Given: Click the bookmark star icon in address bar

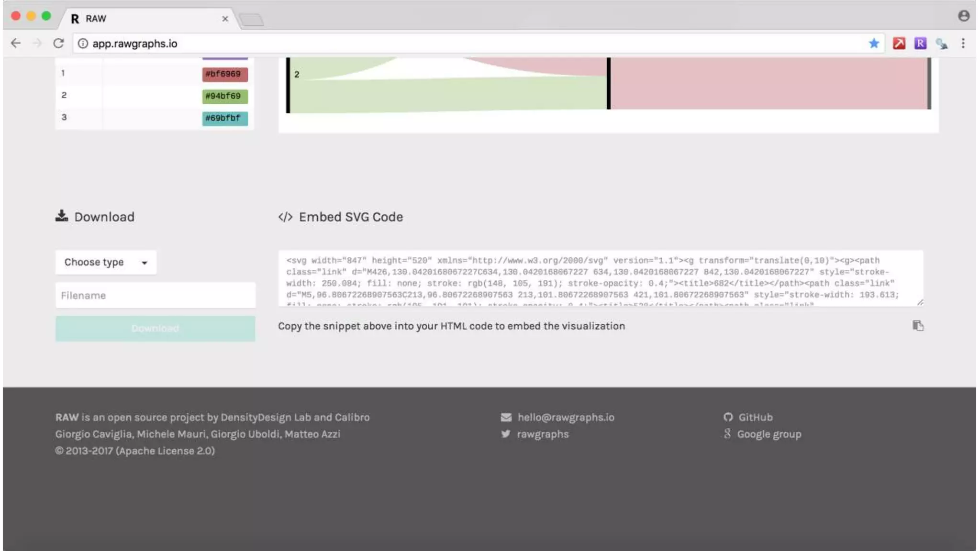Looking at the screenshot, I should 874,44.
